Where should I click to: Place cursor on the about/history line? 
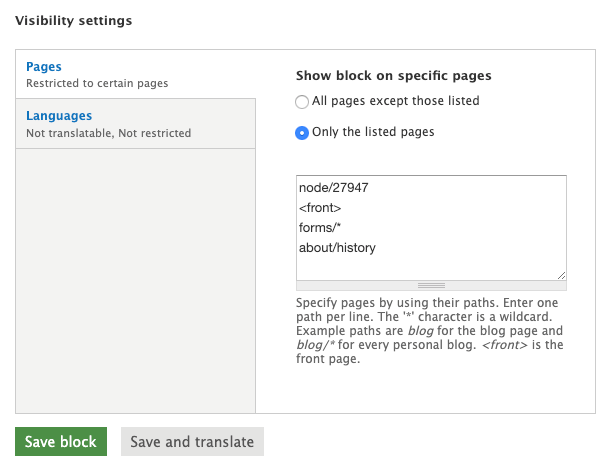337,247
